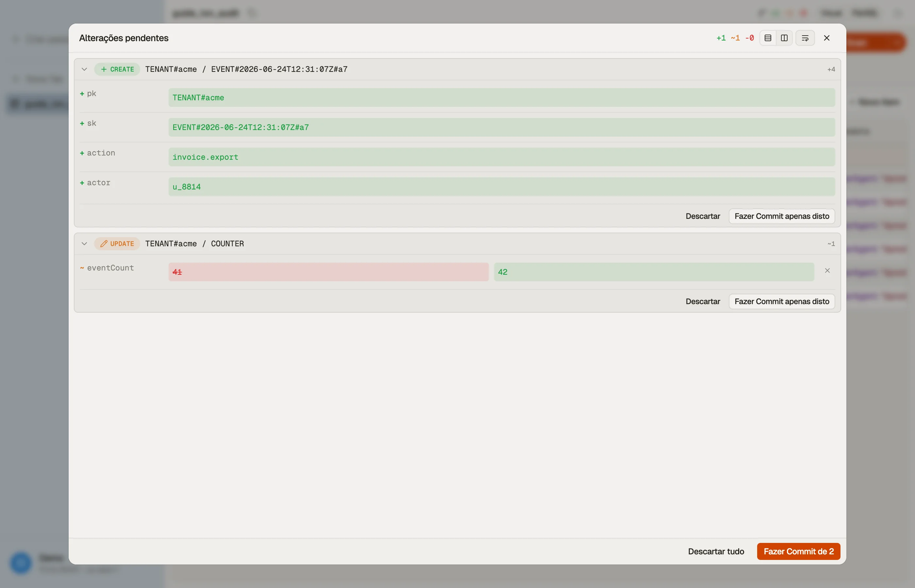Viewport: 915px width, 588px height.
Task: Select the sk value field
Action: [x=501, y=127]
